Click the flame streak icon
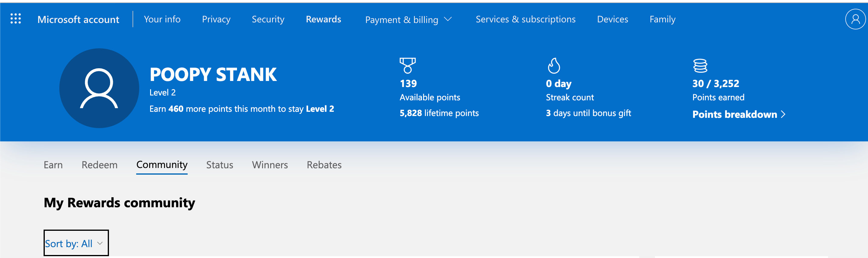Viewport: 868px width, 258px height. pyautogui.click(x=554, y=66)
